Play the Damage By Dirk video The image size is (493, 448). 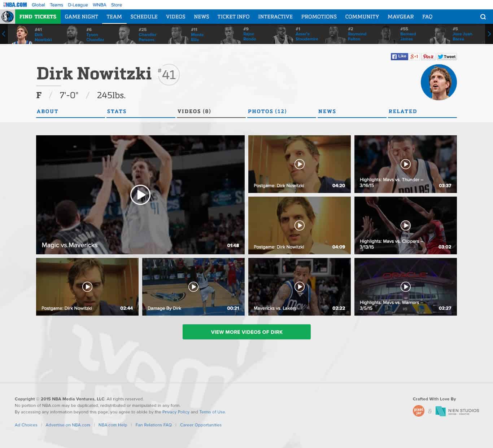pos(193,287)
